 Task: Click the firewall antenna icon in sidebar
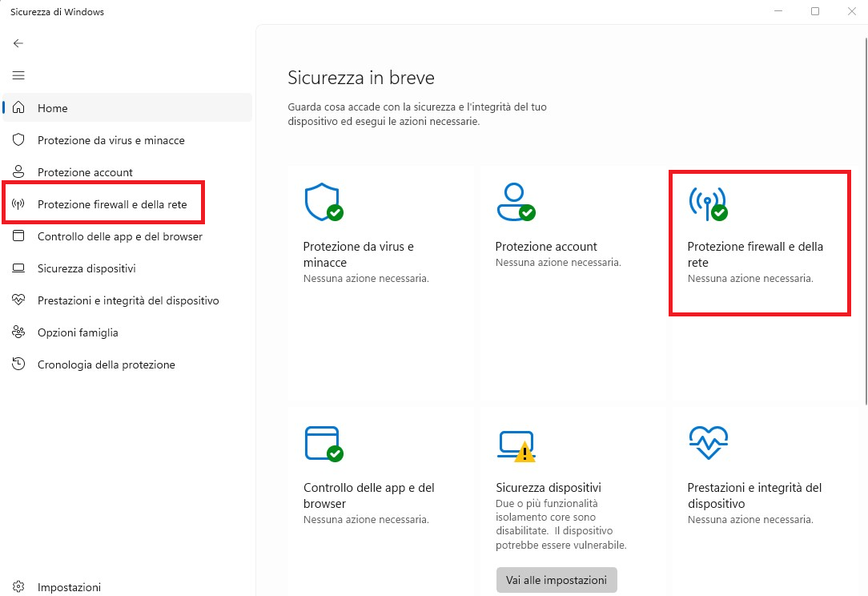pyautogui.click(x=18, y=204)
